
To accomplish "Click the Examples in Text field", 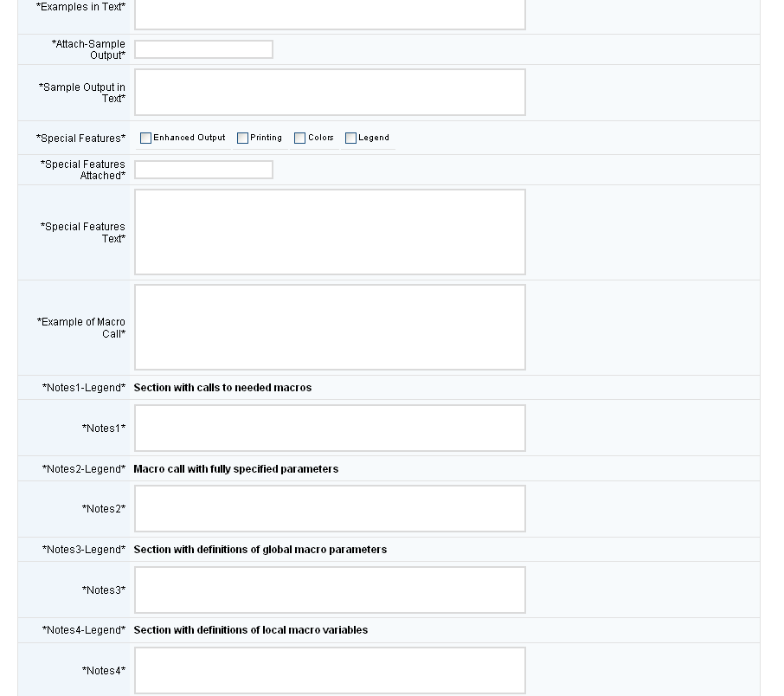I will pos(330,15).
